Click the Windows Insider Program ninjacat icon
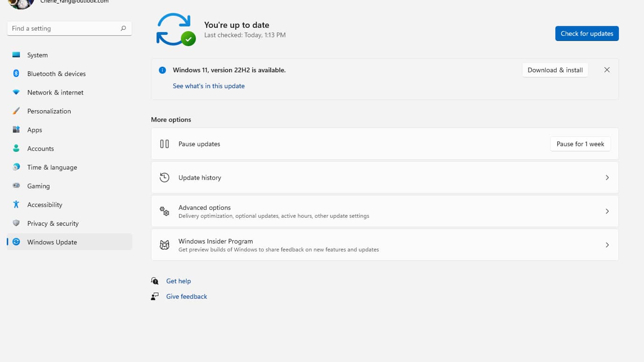The height and width of the screenshot is (362, 644). pyautogui.click(x=164, y=244)
